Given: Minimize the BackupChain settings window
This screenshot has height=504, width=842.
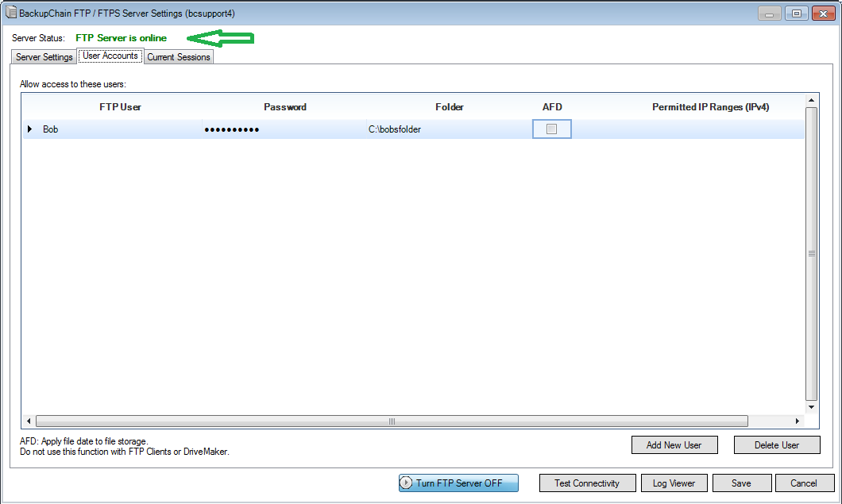Looking at the screenshot, I should [770, 13].
